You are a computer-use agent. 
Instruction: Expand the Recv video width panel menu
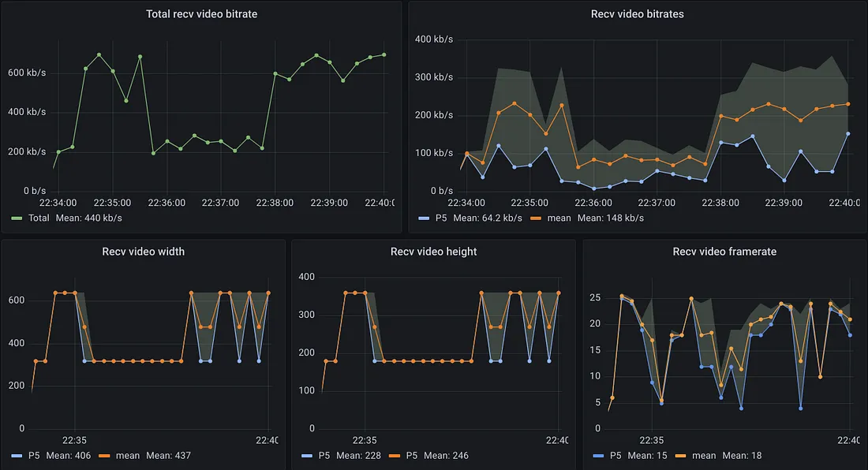[x=144, y=252]
